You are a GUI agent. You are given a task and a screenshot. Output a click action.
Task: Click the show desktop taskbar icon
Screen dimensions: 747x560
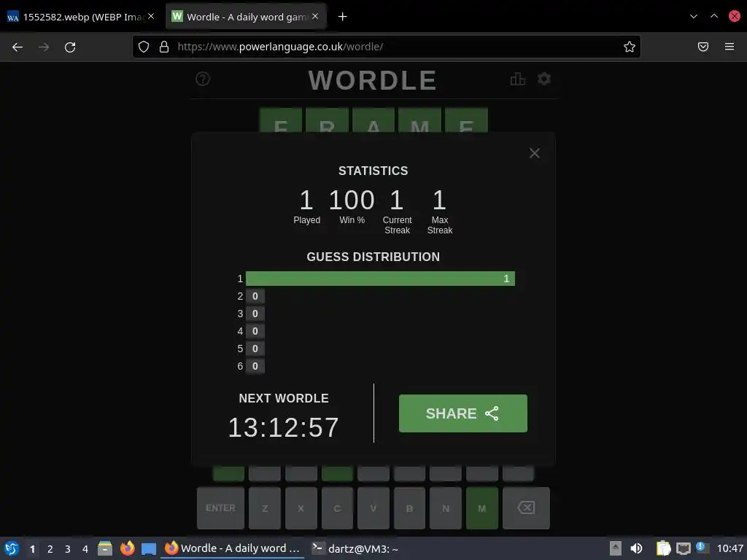(x=149, y=549)
